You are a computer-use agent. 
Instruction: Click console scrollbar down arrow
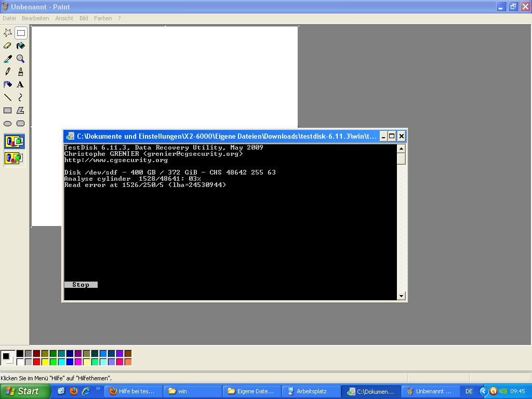401,296
